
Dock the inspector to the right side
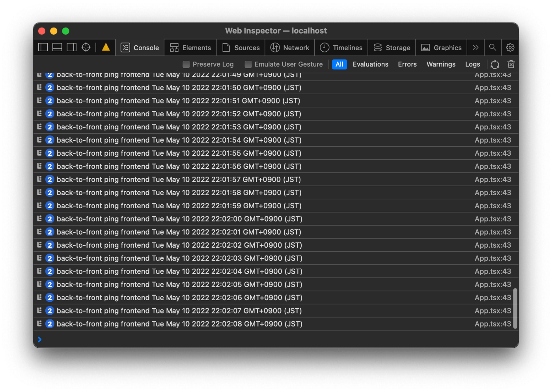(71, 47)
